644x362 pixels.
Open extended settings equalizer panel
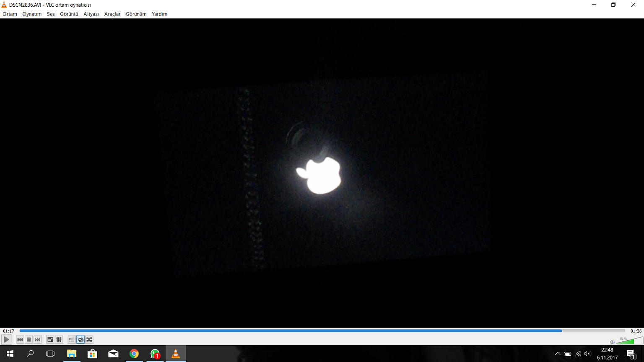pos(59,340)
